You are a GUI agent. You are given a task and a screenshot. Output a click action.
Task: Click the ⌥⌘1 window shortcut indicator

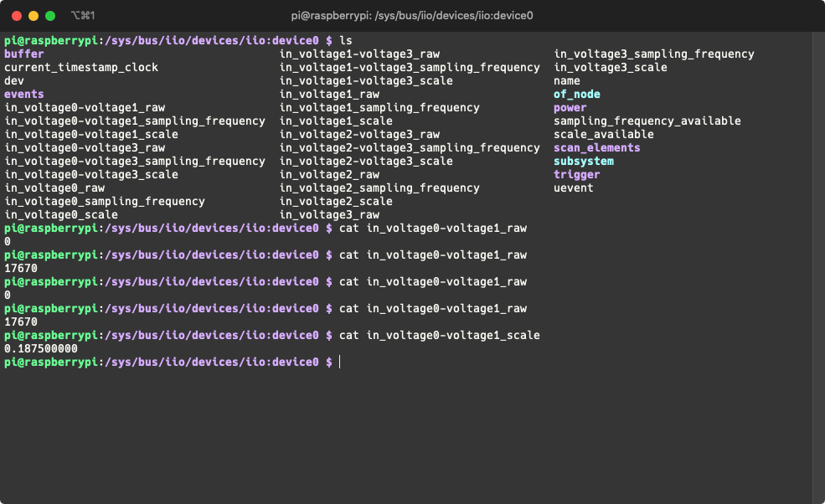click(83, 16)
